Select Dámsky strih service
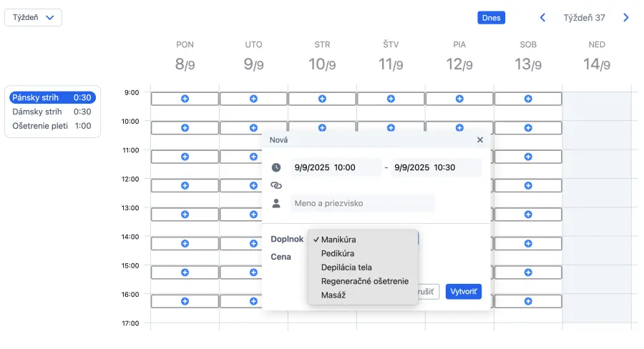 (x=52, y=112)
